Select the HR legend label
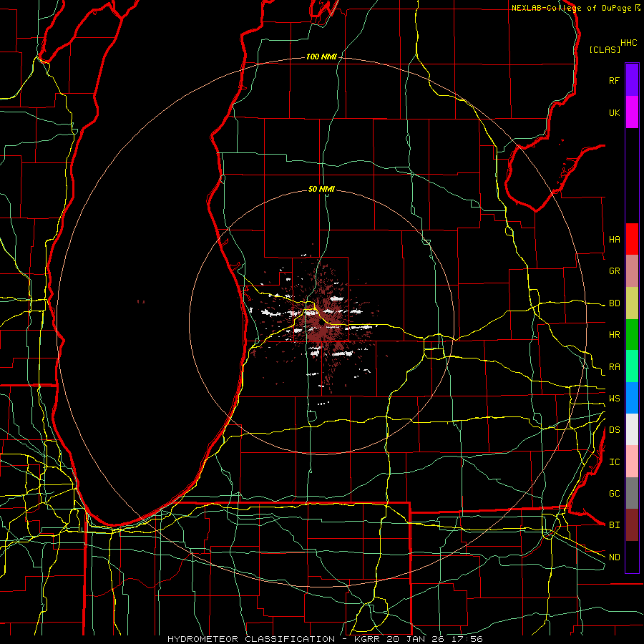The image size is (644, 644). tap(614, 335)
